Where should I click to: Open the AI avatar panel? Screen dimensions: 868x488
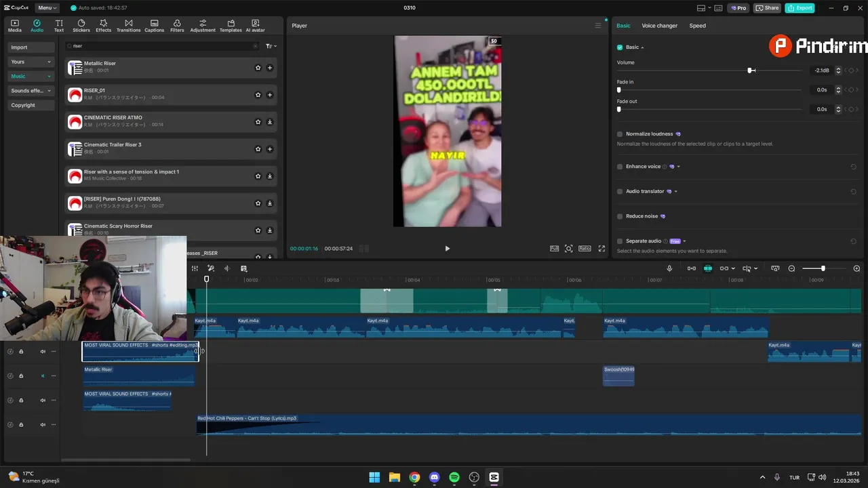pos(256,26)
